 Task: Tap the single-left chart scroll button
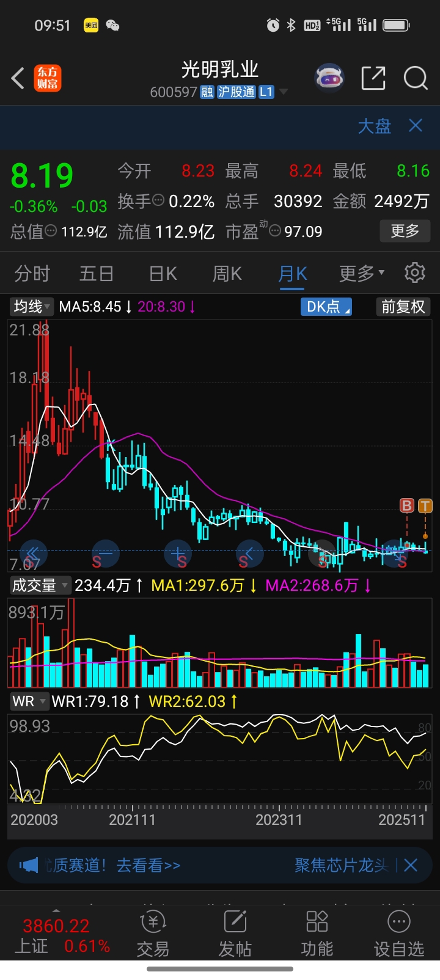click(250, 554)
